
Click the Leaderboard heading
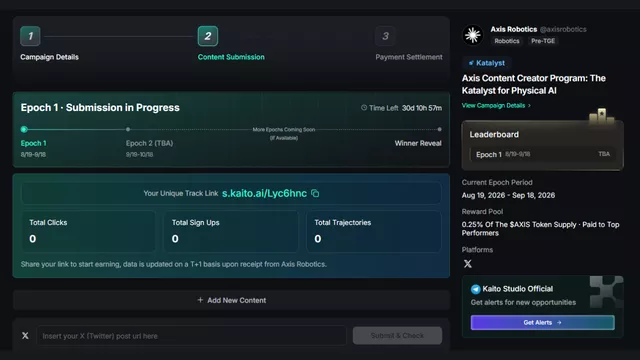tap(494, 134)
